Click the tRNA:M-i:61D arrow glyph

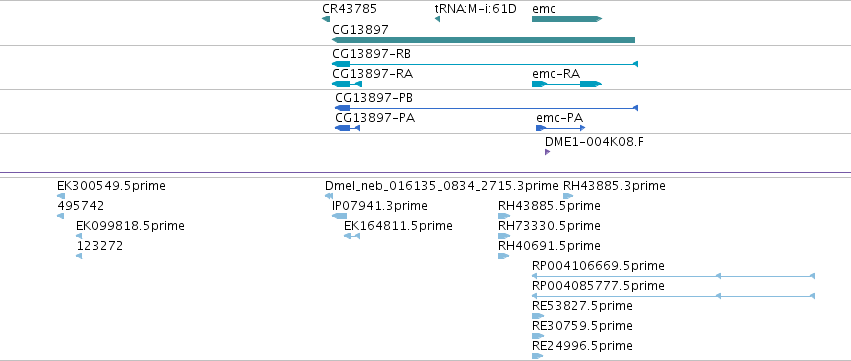pos(437,19)
